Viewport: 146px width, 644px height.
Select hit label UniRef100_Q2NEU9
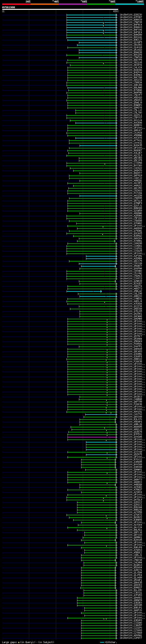(x=131, y=281)
